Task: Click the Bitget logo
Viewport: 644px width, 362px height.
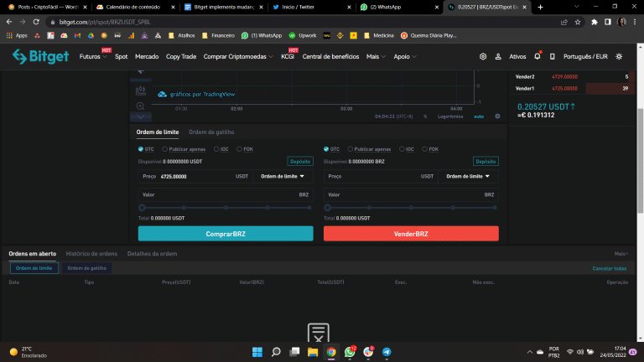Action: pos(40,56)
